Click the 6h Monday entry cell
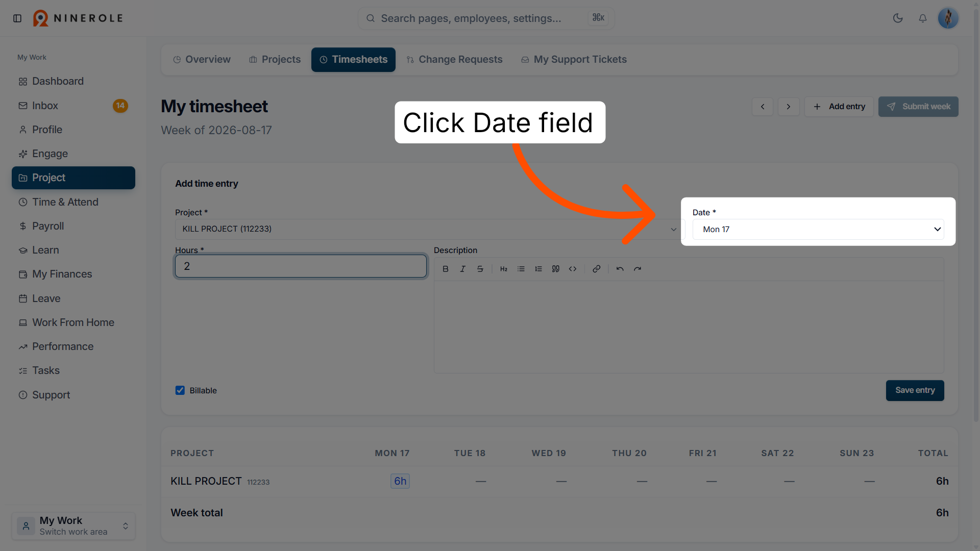 pyautogui.click(x=400, y=481)
